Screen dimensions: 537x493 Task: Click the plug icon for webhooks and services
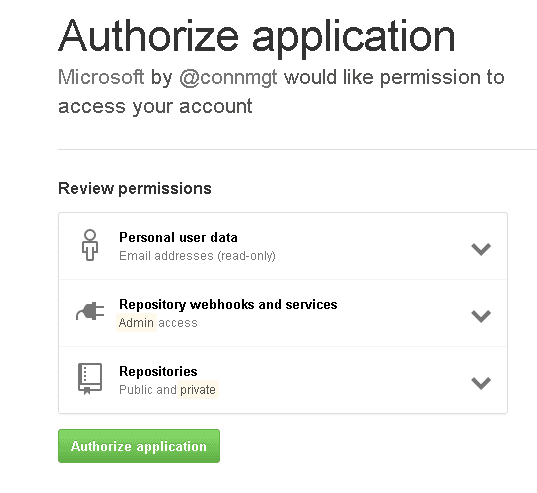pos(90,311)
